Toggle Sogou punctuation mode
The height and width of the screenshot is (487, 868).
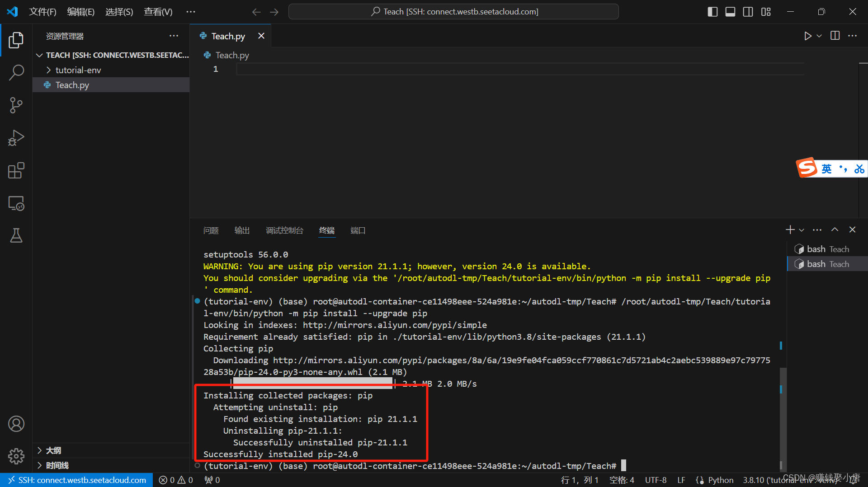[x=843, y=169]
